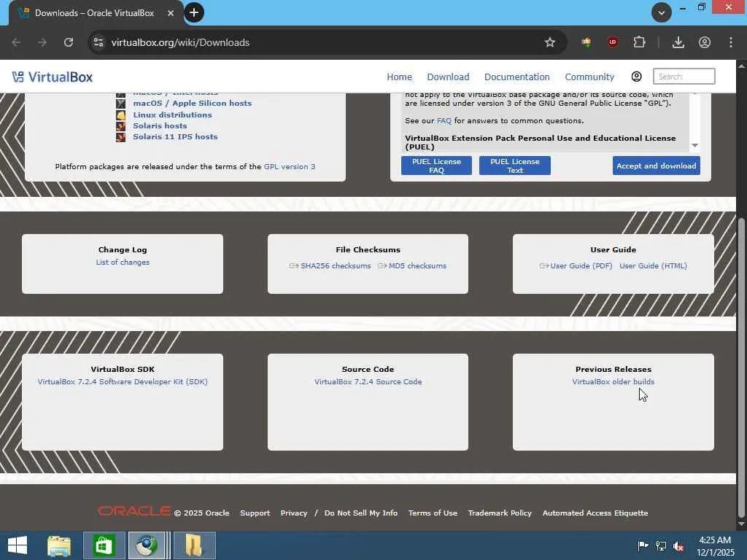Click the Solaris hosts icon

point(120,126)
